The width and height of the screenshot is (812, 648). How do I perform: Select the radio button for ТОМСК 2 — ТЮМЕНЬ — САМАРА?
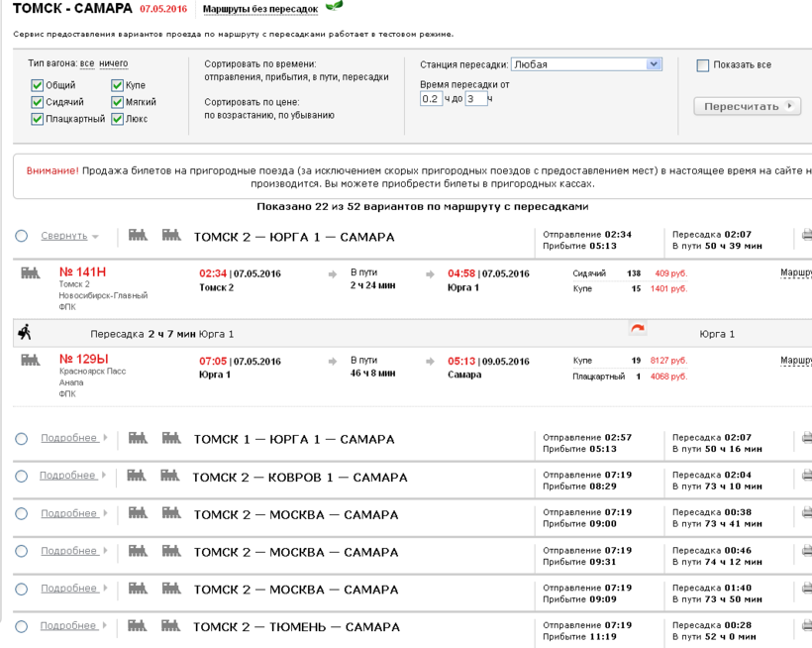(x=21, y=627)
